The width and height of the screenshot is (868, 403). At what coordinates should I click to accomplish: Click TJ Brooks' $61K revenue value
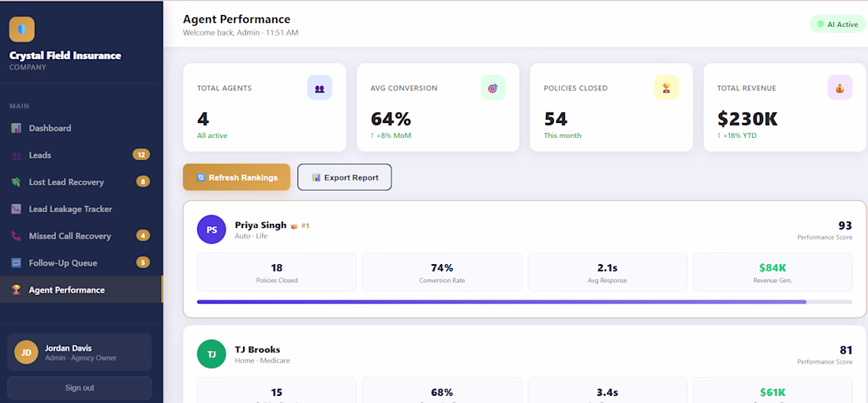(773, 392)
